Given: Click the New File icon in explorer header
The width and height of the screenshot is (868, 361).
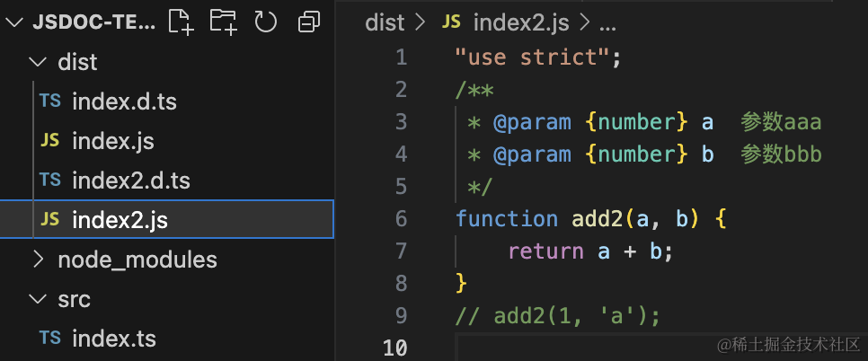Looking at the screenshot, I should (181, 22).
